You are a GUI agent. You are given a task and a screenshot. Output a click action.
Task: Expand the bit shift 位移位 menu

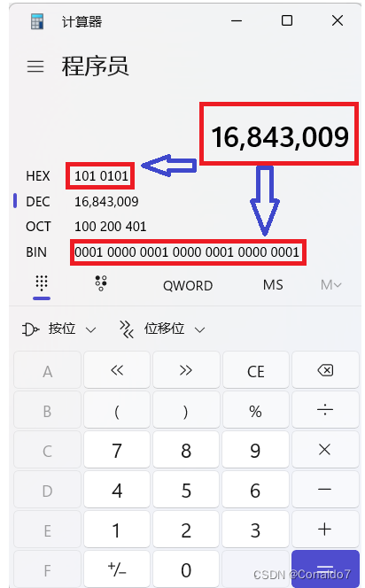click(x=162, y=329)
